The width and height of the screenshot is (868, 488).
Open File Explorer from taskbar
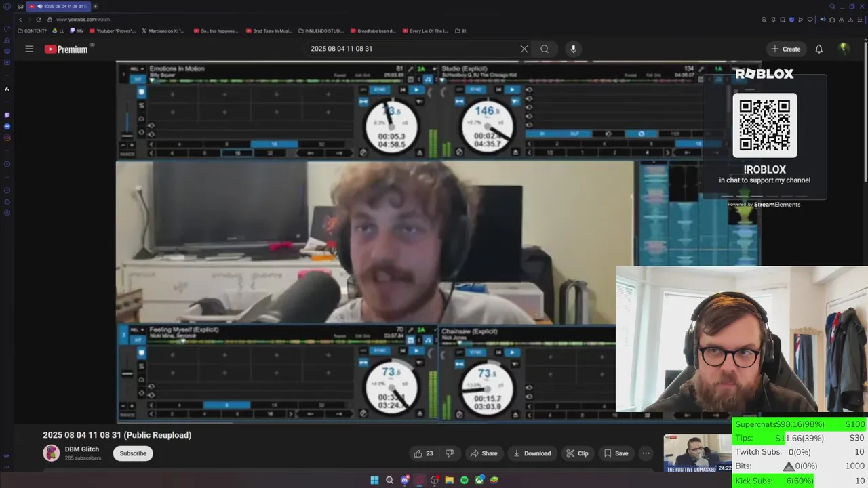tap(449, 480)
